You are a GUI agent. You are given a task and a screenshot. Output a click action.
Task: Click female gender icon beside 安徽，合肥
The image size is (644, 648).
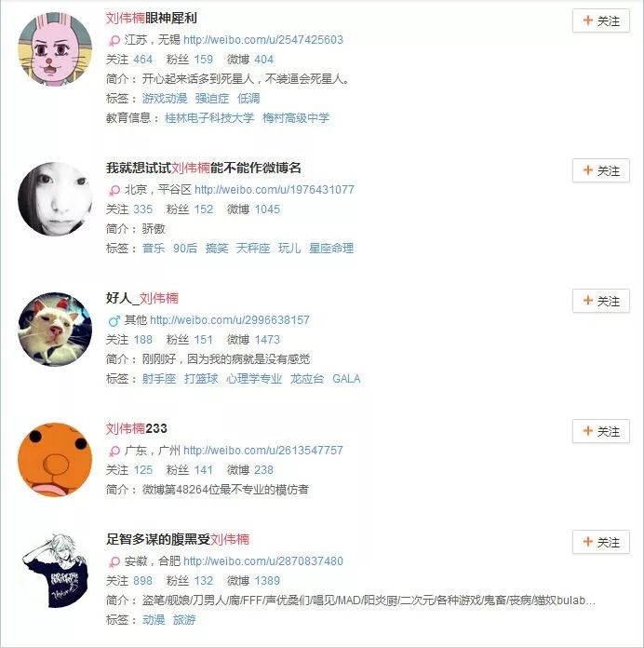114,561
